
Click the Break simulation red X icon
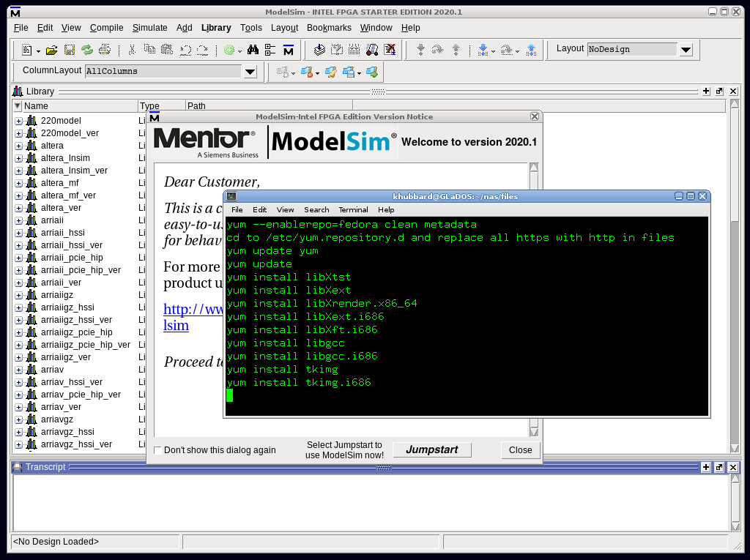click(x=390, y=50)
